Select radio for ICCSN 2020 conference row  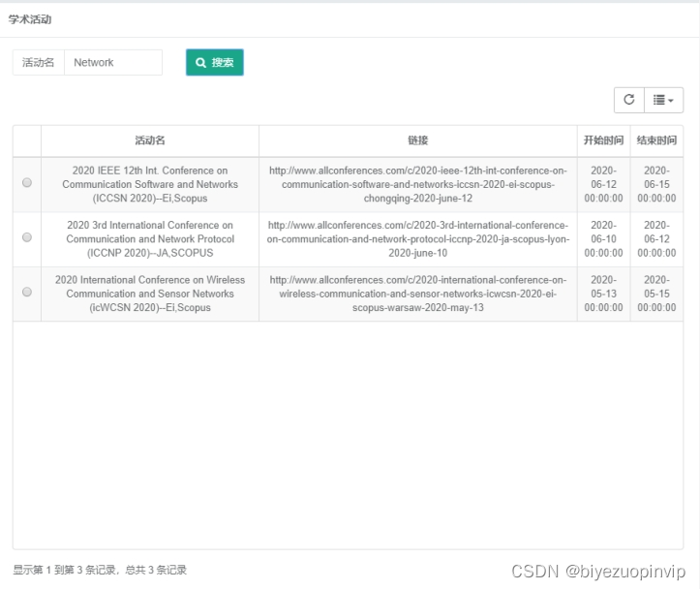tap(27, 183)
